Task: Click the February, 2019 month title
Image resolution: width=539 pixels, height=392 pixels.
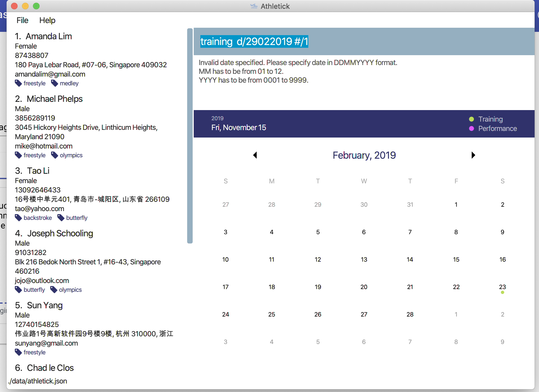Action: tap(364, 155)
